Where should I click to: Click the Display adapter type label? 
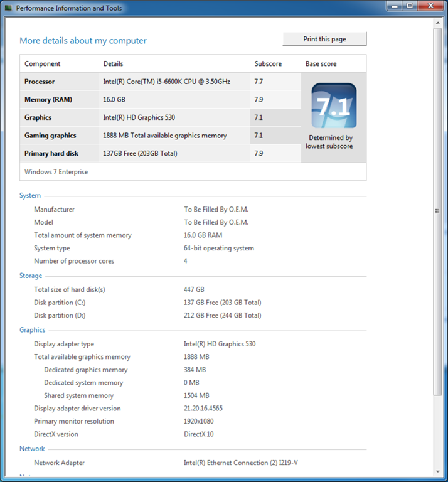point(64,344)
